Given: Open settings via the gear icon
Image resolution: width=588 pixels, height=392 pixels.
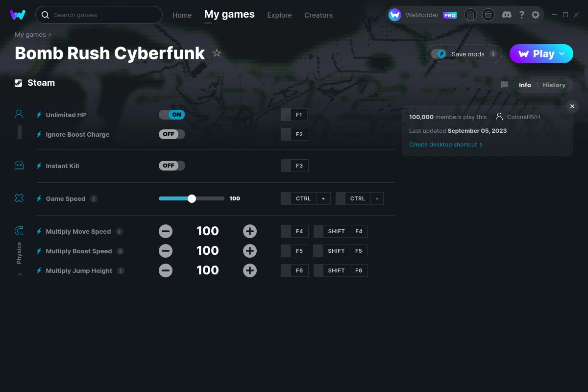Looking at the screenshot, I should 536,15.
